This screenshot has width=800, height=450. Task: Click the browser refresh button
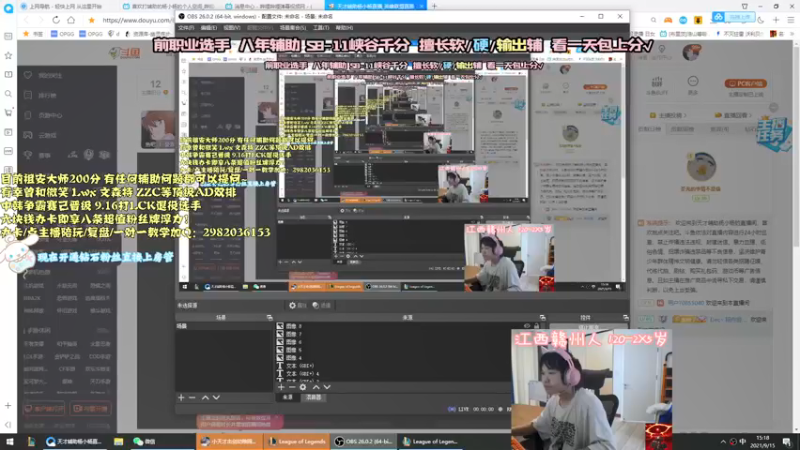(56, 20)
